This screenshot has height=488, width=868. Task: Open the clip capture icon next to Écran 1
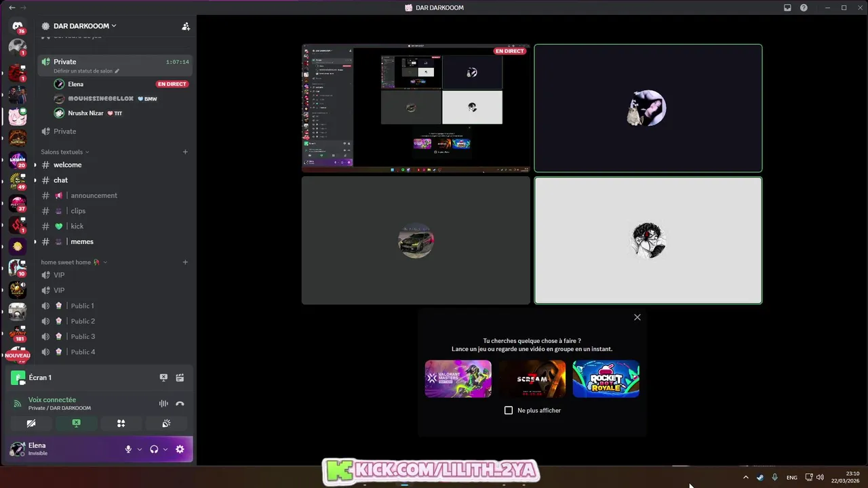[x=180, y=378]
